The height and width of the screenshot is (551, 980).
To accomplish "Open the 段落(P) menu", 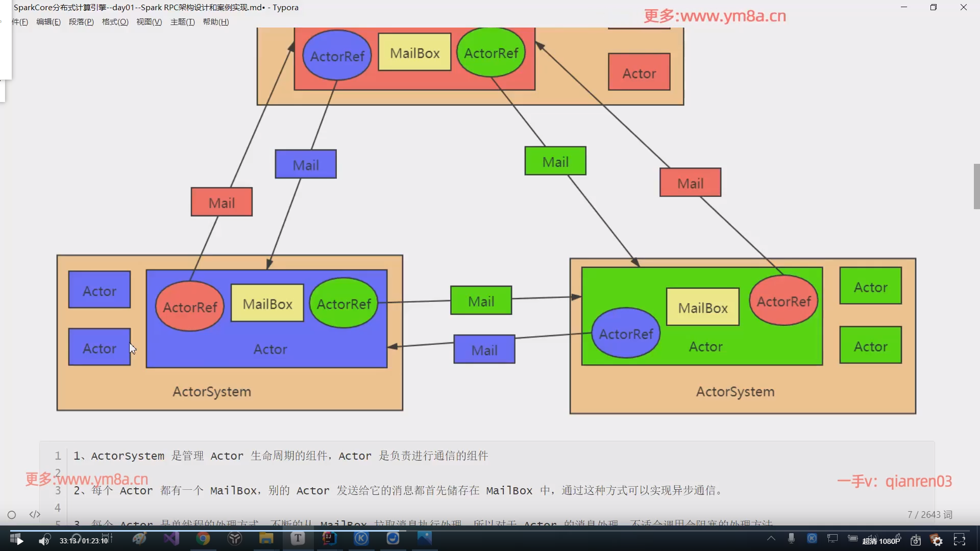I will coord(81,22).
